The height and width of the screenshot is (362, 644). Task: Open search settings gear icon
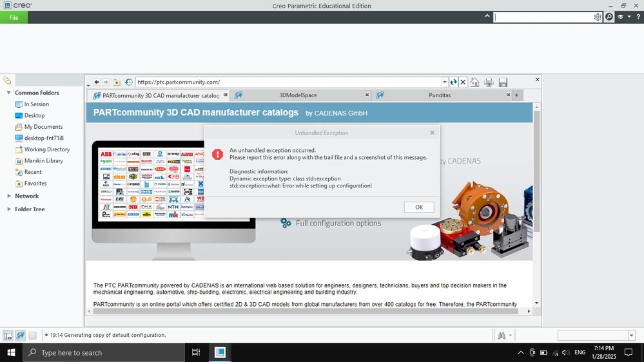click(x=598, y=17)
